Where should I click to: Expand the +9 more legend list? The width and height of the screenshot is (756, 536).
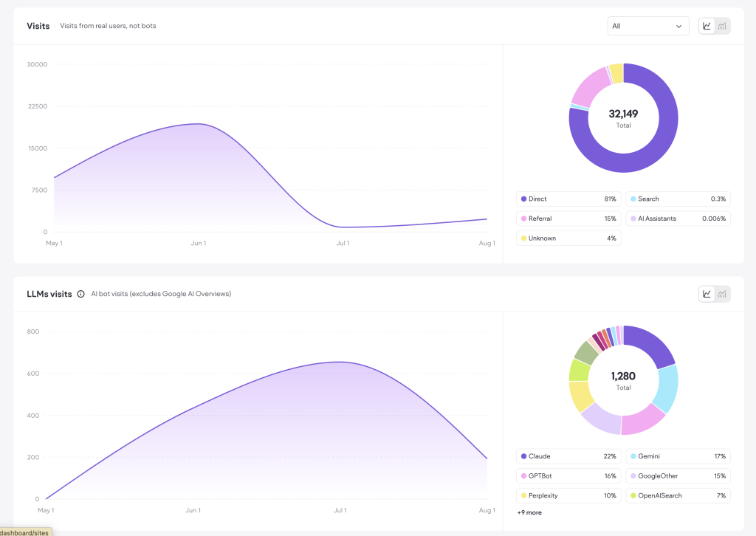pyautogui.click(x=529, y=512)
